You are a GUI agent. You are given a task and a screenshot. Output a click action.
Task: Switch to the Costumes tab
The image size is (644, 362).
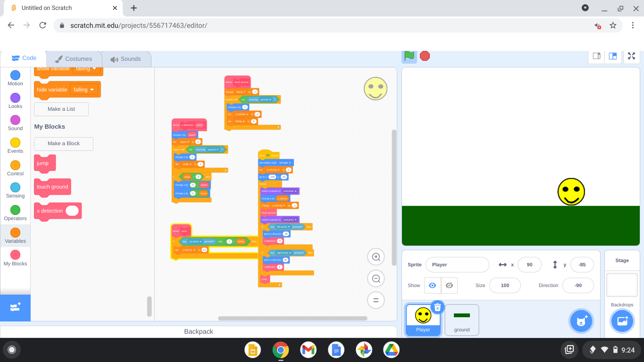click(74, 58)
